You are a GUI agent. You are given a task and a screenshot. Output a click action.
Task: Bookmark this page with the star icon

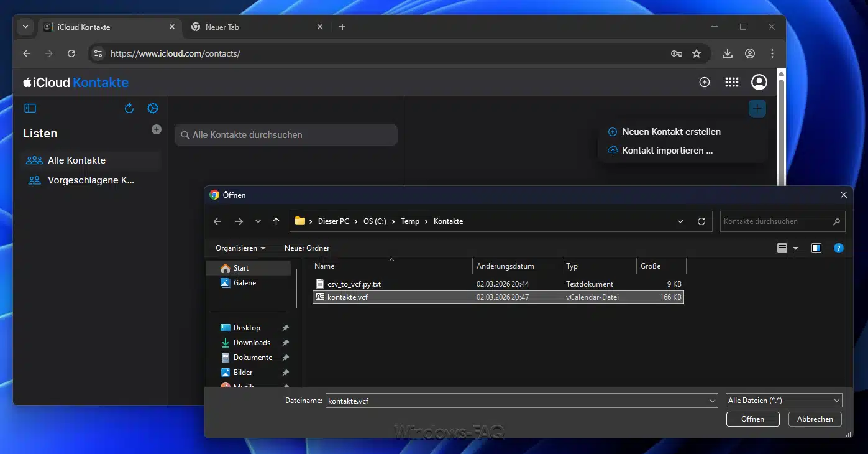coord(697,53)
